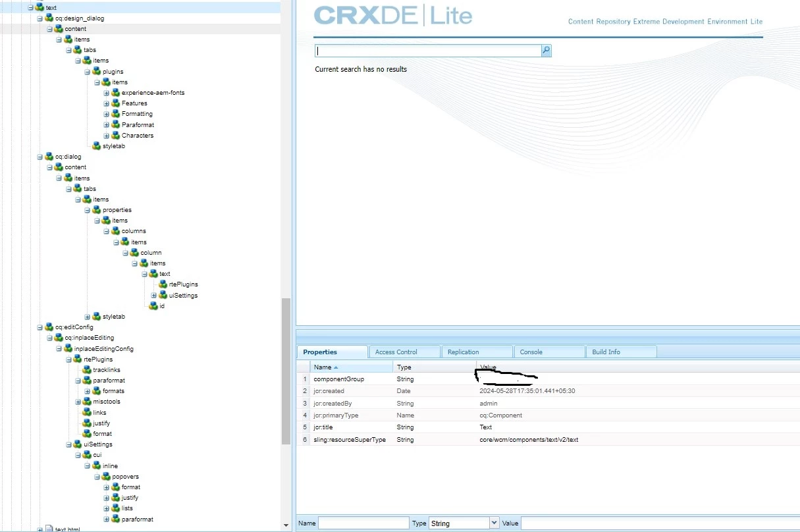
Task: Collapse the popovers node
Action: pos(97,477)
